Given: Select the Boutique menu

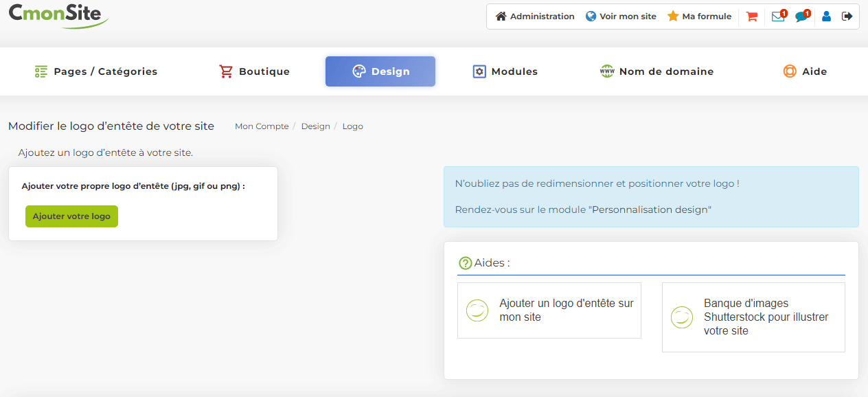Looking at the screenshot, I should (254, 71).
